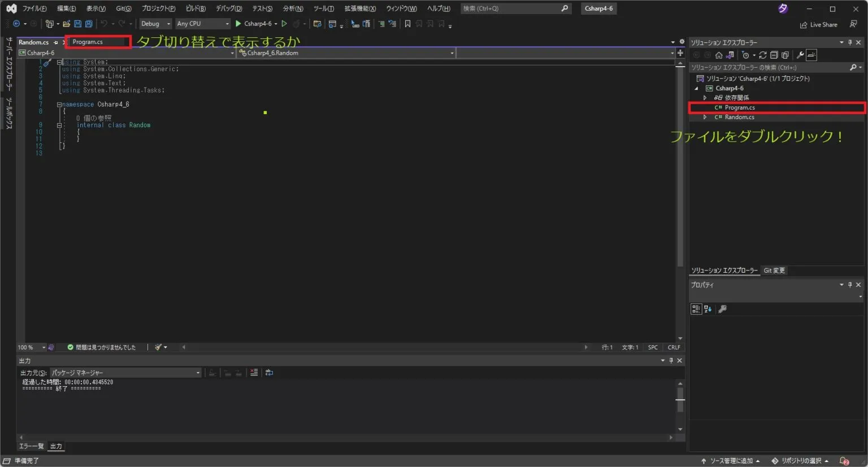Switch to the エラー一覧 tab
Screen dimensions: 868x467
31,446
